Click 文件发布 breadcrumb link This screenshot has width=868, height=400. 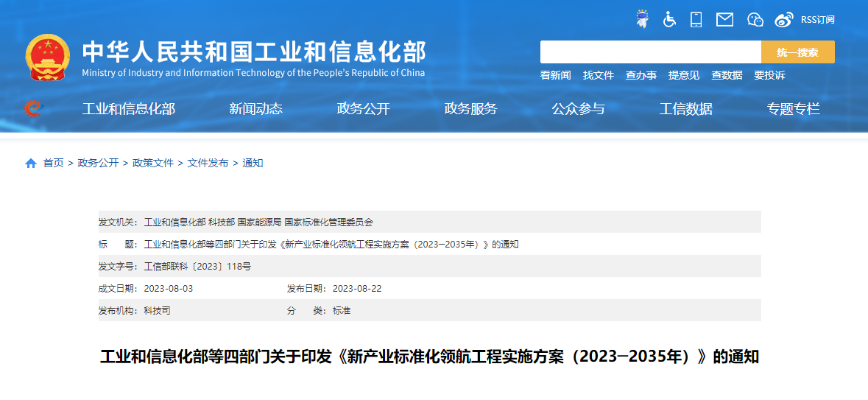click(x=208, y=164)
